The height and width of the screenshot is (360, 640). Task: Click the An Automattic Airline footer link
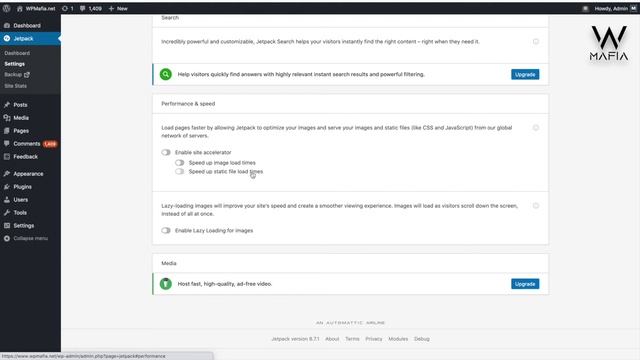point(351,323)
